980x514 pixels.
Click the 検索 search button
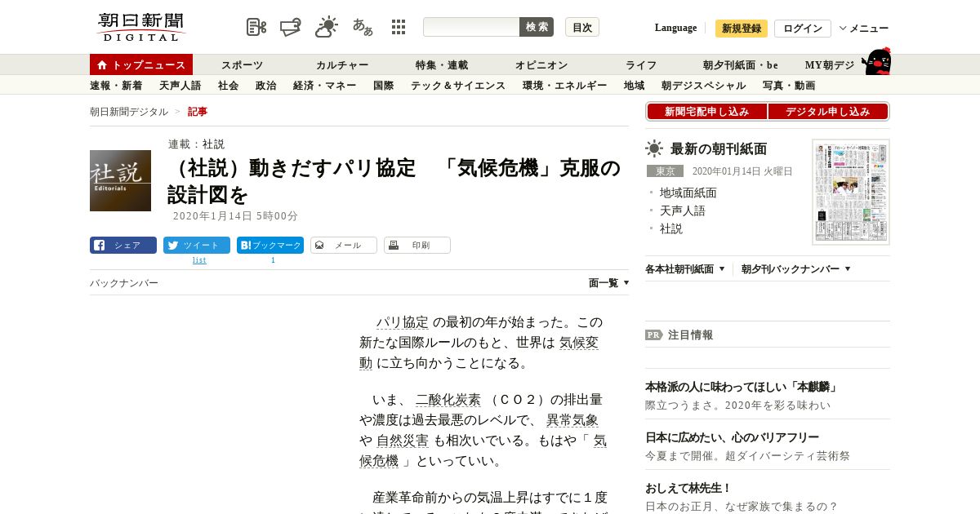pos(537,27)
